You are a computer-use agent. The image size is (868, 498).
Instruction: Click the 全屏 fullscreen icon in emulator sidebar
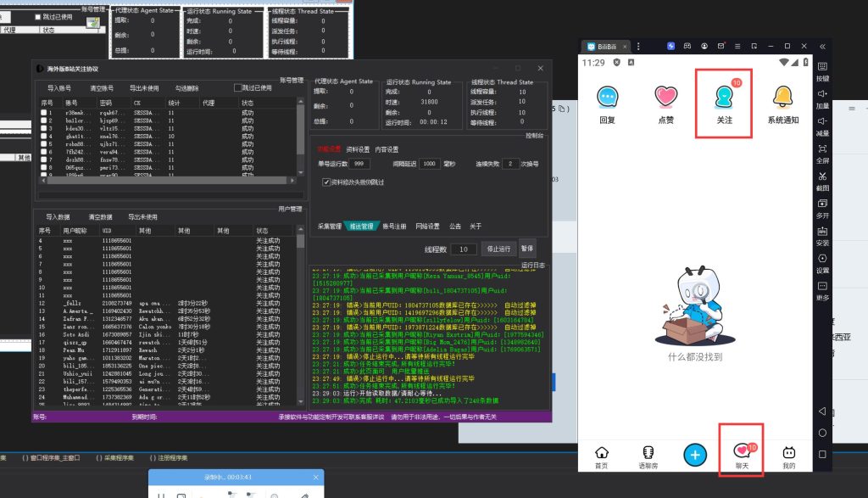pos(822,149)
